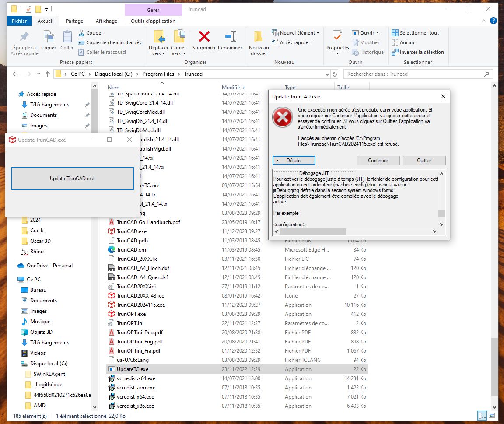The height and width of the screenshot is (424, 504).
Task: Open the Copier vers menu
Action: point(178,43)
